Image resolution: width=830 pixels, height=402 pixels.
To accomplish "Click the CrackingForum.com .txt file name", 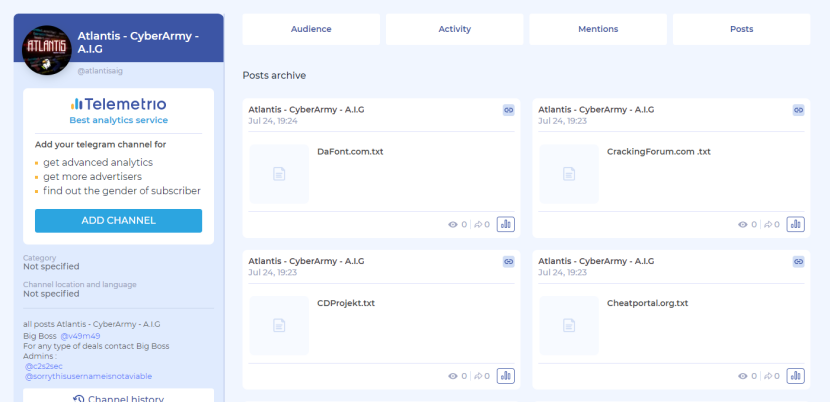I will [x=658, y=151].
